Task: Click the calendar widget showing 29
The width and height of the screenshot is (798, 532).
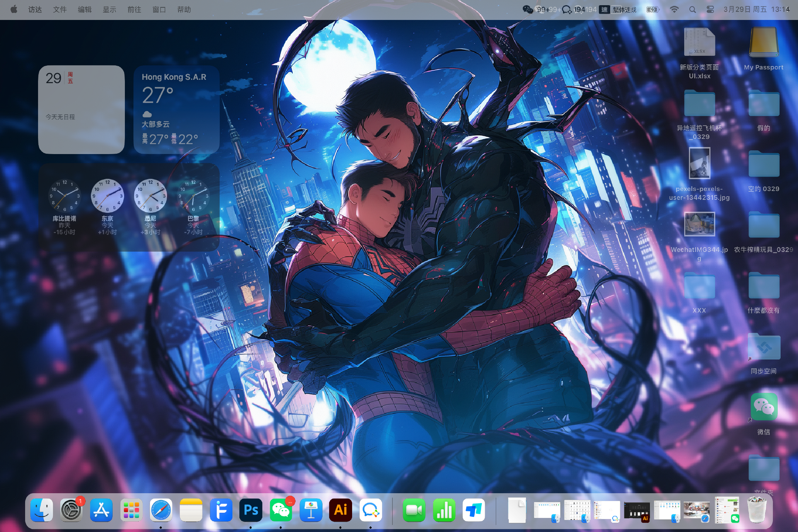Action: click(x=81, y=110)
